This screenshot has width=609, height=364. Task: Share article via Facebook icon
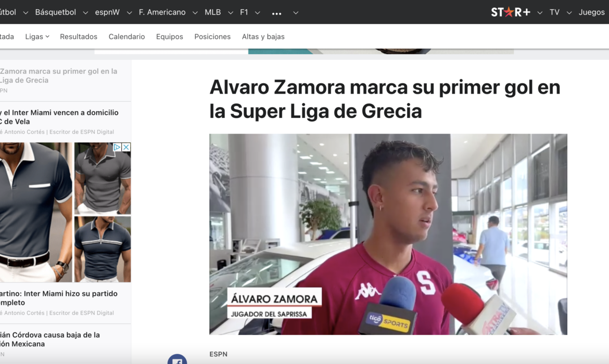(x=177, y=359)
